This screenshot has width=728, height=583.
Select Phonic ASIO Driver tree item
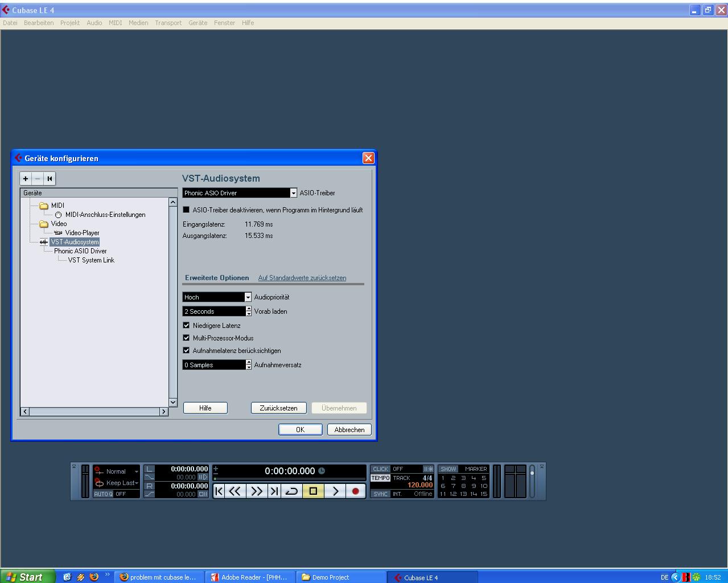[x=80, y=251]
